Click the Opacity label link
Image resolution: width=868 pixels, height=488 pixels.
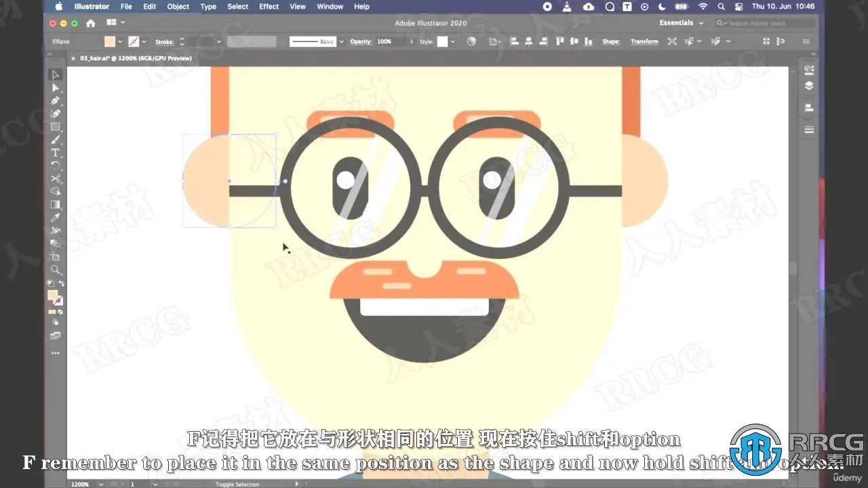pyautogui.click(x=361, y=42)
